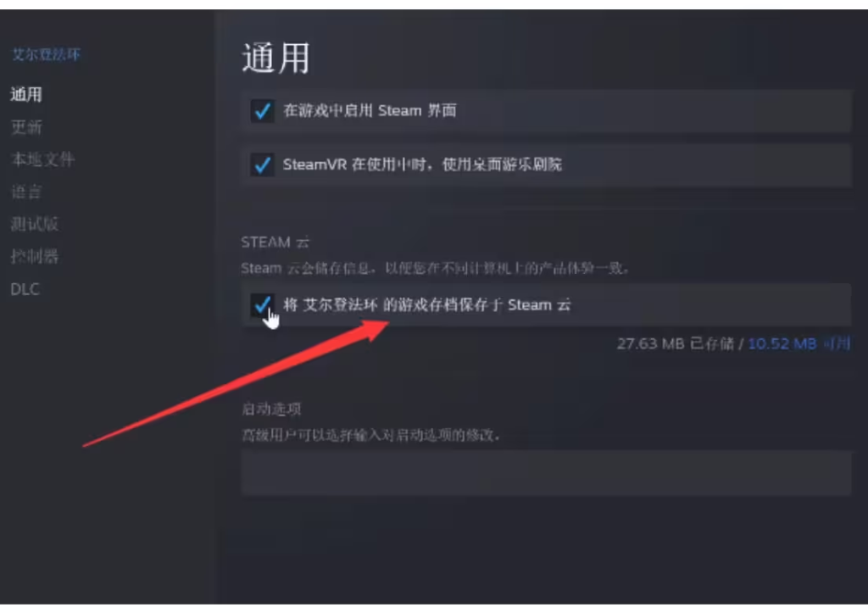Uncheck the SteamVR 桌面游乐剧院 checkbox
The width and height of the screenshot is (868, 613).
(263, 164)
